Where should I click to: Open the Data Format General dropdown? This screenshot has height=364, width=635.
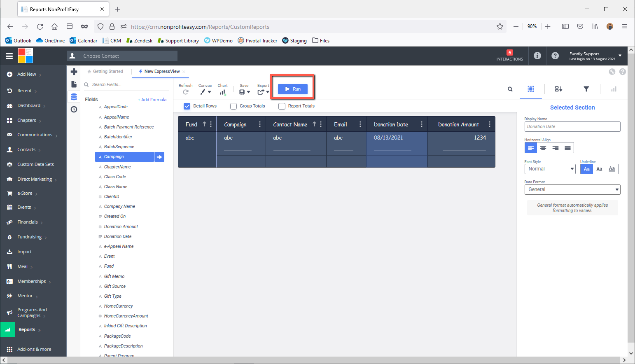(x=572, y=189)
